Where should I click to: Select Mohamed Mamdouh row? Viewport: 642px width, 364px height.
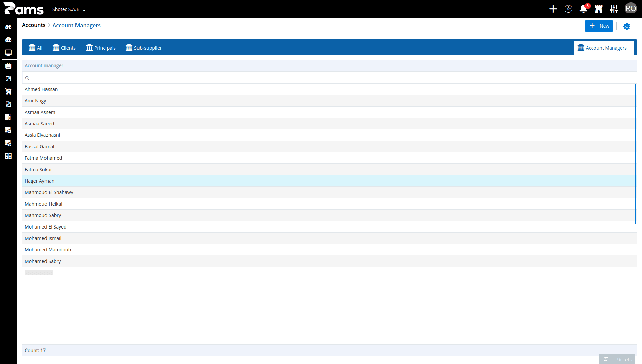[329, 250]
